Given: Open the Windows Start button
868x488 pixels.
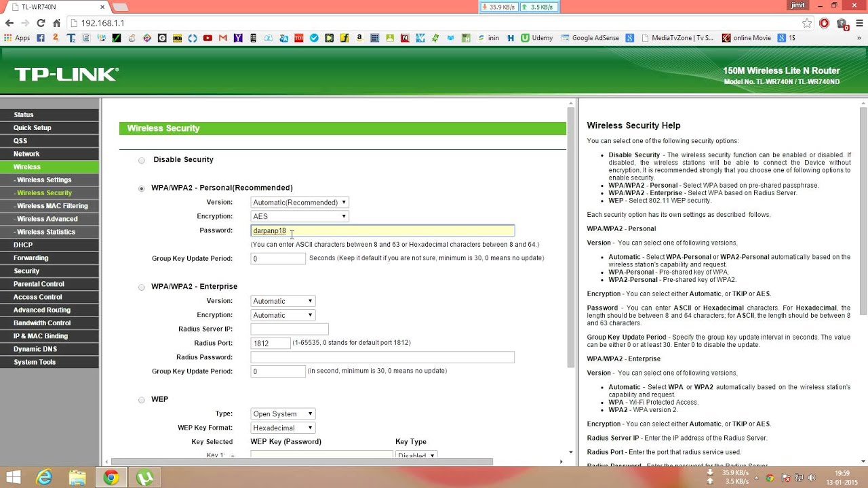Looking at the screenshot, I should coord(13,477).
